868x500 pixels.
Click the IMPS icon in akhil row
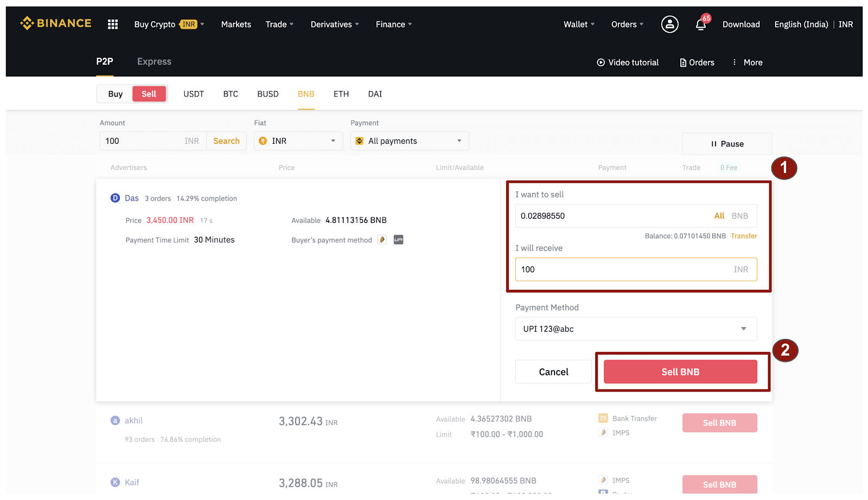click(603, 432)
